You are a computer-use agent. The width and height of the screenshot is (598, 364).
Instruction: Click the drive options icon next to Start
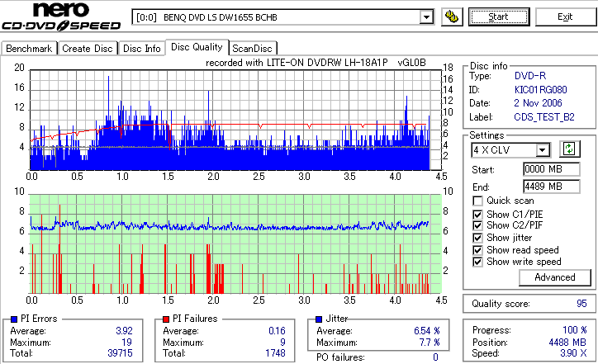[452, 17]
